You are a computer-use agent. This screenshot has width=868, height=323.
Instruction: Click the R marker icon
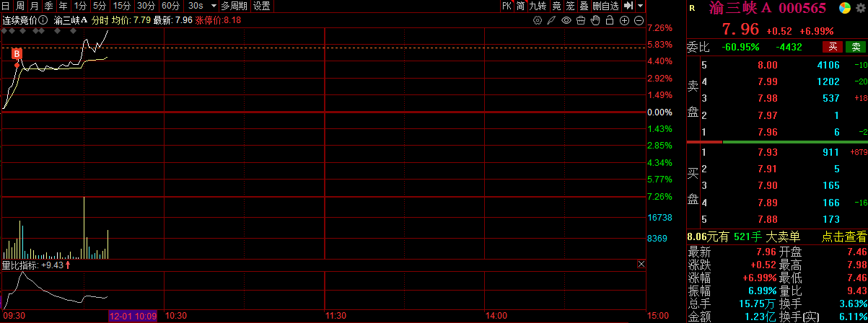(x=693, y=9)
